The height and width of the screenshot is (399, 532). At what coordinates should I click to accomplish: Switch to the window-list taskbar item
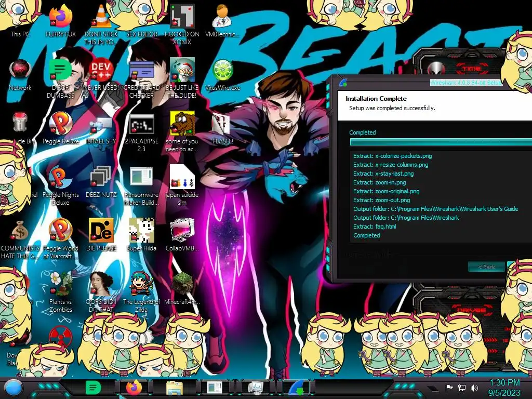click(x=215, y=388)
